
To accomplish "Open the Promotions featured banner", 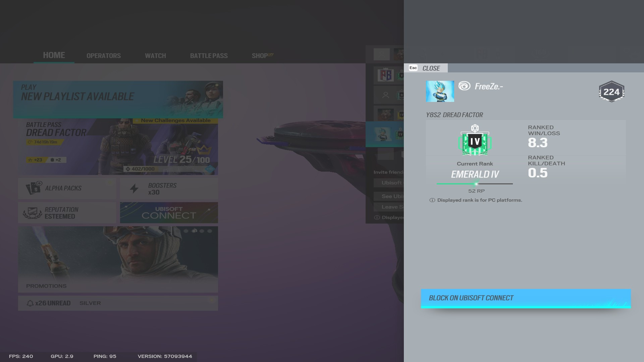I will (x=118, y=259).
